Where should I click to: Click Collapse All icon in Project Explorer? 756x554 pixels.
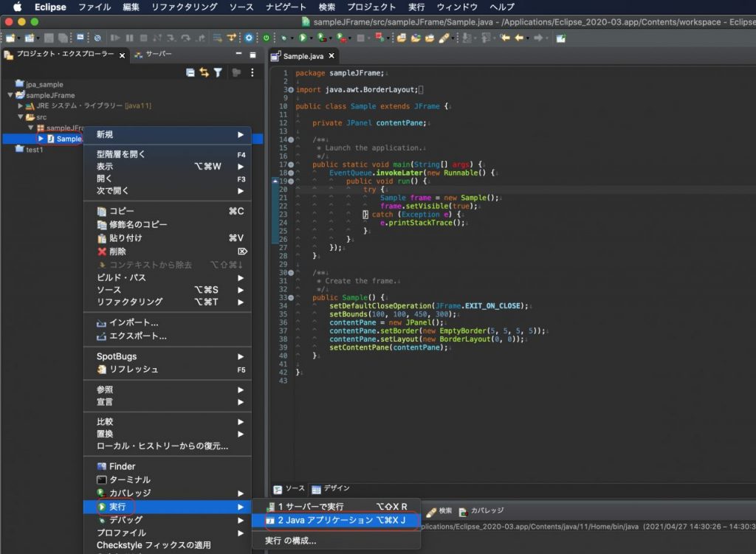(190, 72)
